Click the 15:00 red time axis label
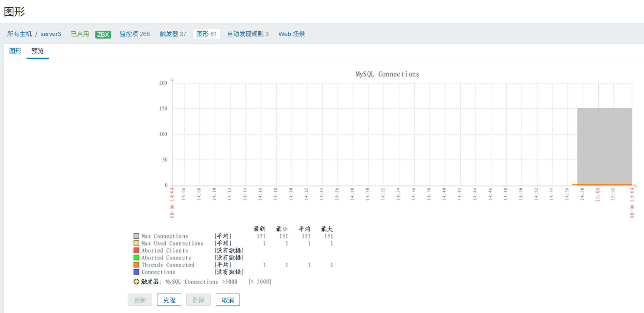Screen dimensions: 644x313 click(598, 195)
